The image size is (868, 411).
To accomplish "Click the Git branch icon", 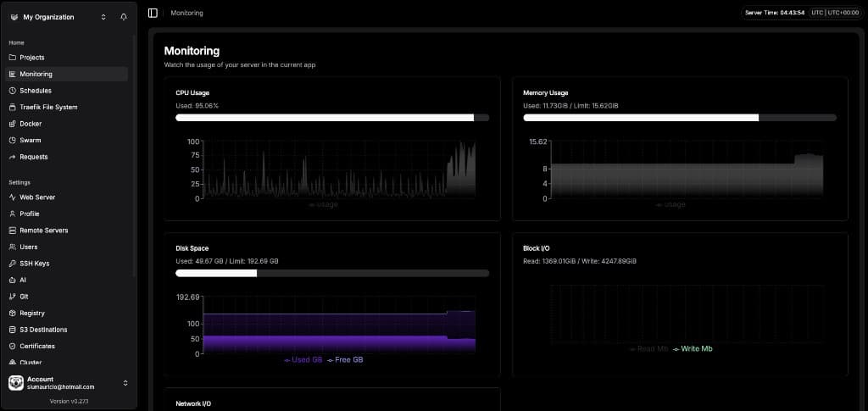I will (13, 297).
